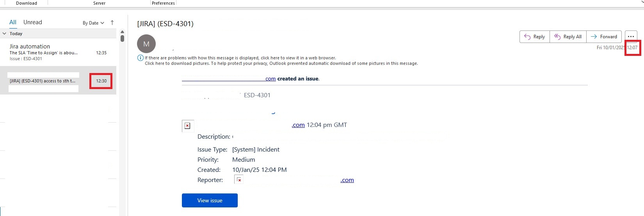Open the Jira automation email

pyautogui.click(x=58, y=52)
